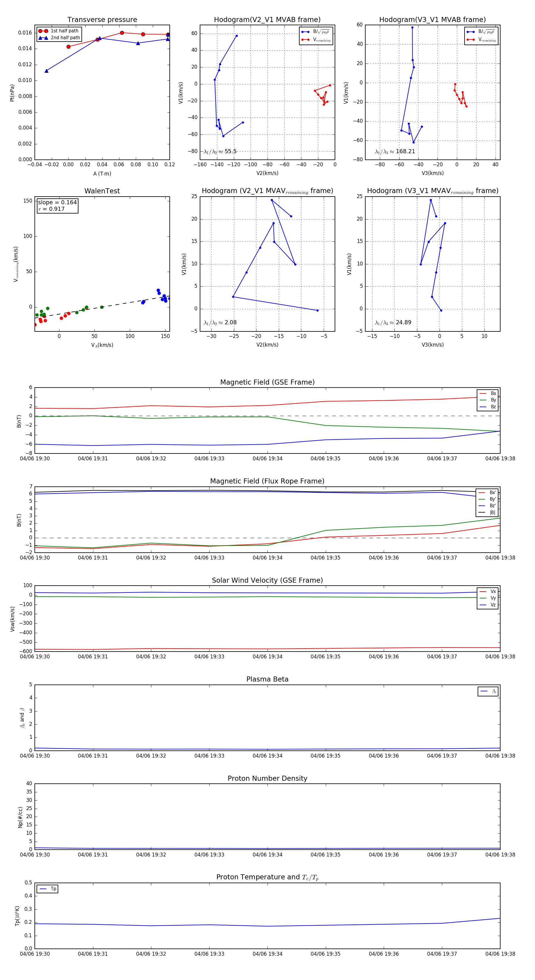The image size is (535, 980).
Task: Click the V_remaining legend entry in Hodogram(V2_V1 MVAB frame)
Action: (316, 39)
